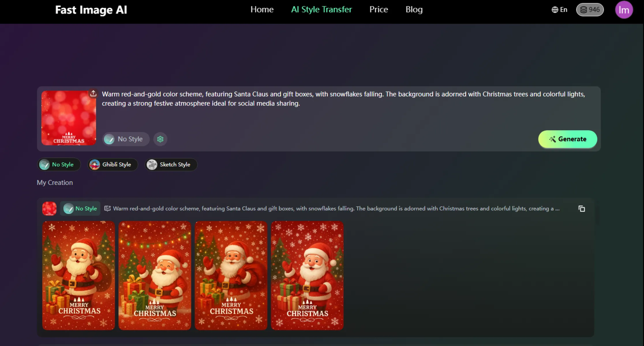644x346 pixels.
Task: Click inside the prompt text area
Action: [317, 115]
